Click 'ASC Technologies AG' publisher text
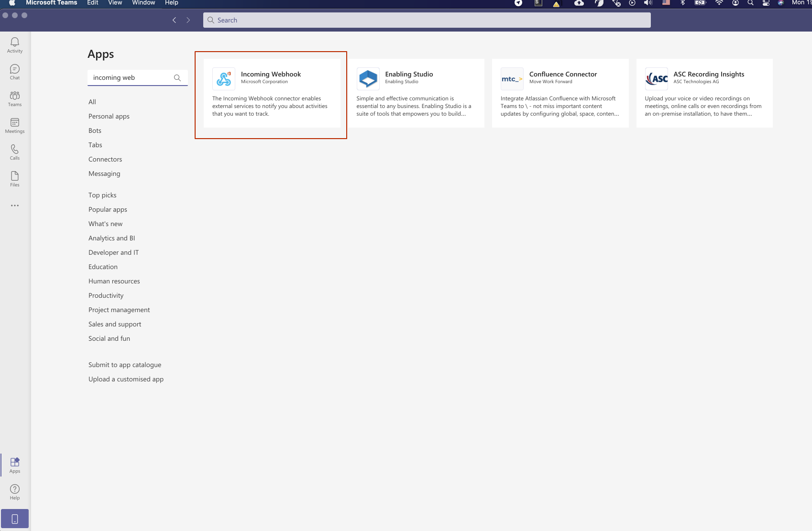Screen dimensions: 812x531 696,82
